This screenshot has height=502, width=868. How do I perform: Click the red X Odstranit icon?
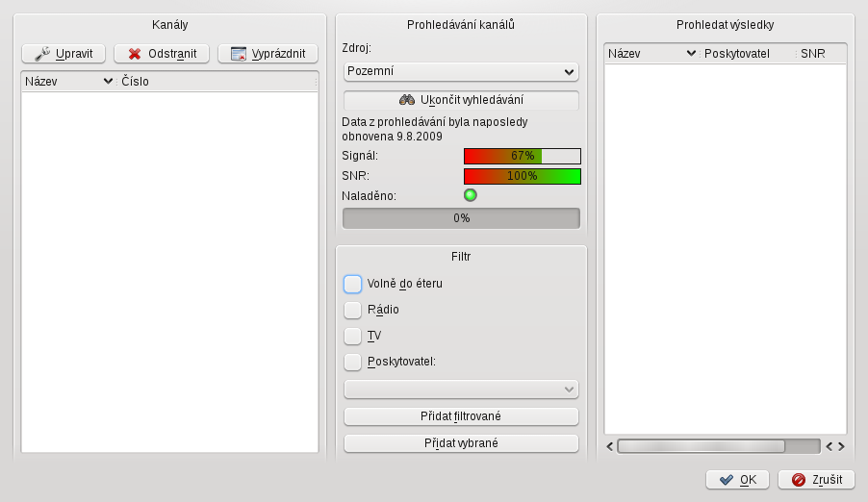coord(135,54)
